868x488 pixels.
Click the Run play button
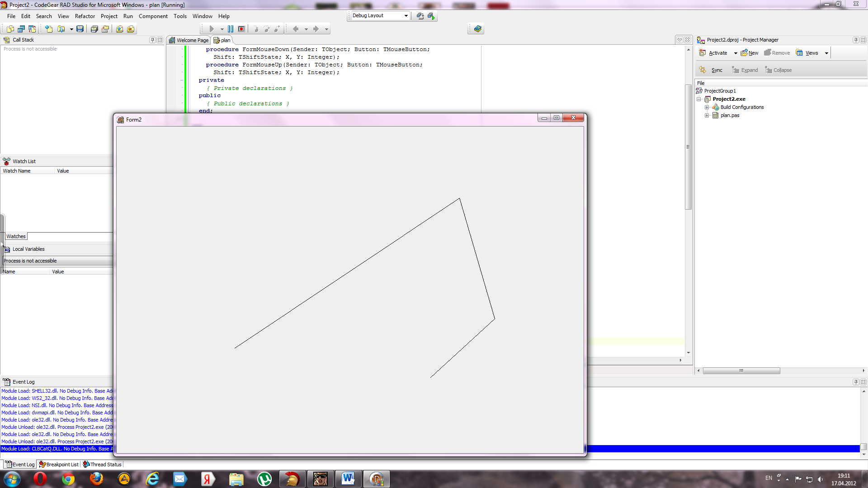pyautogui.click(x=212, y=29)
